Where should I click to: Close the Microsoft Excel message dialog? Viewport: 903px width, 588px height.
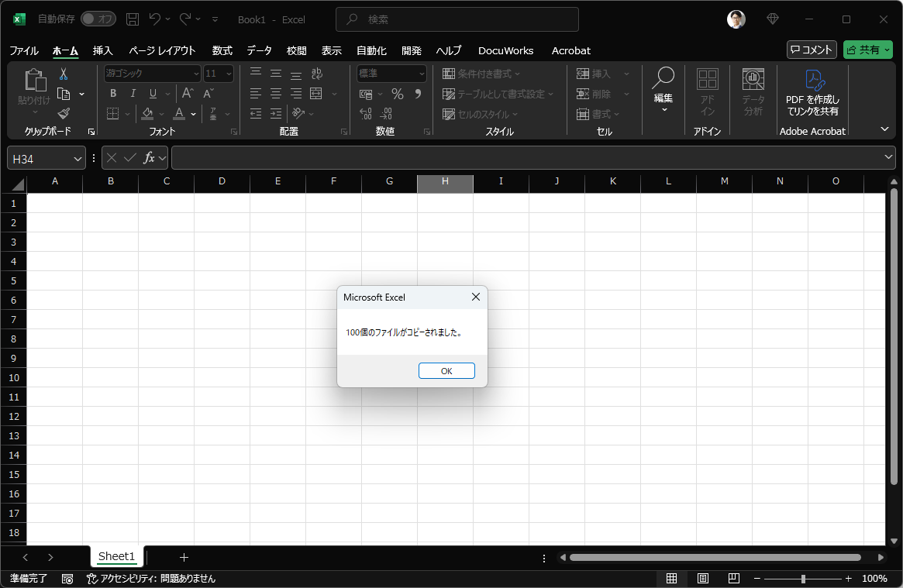click(x=476, y=297)
